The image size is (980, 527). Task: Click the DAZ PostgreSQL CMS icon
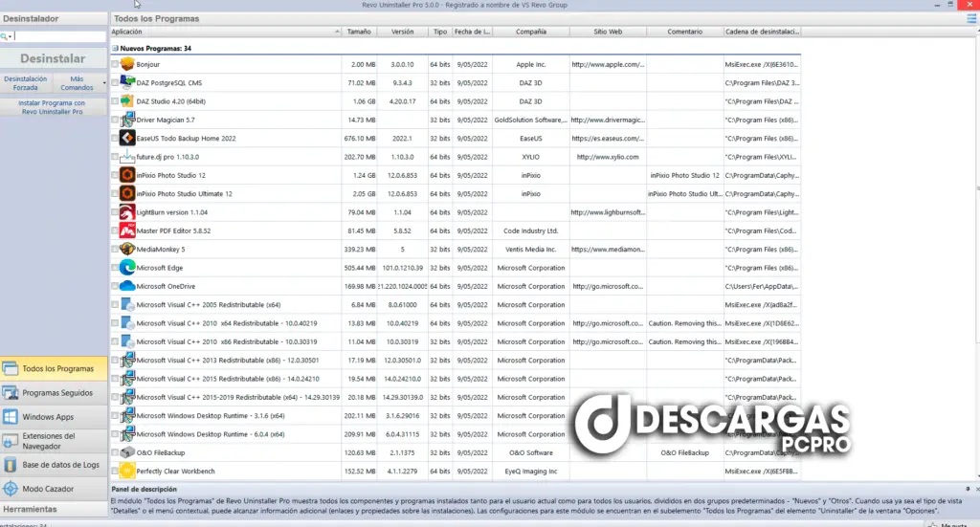point(127,82)
